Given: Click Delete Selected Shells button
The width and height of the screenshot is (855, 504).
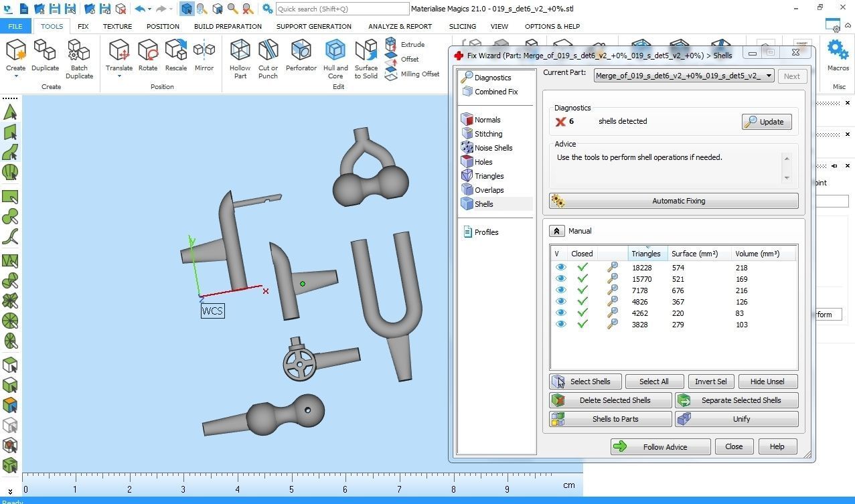Looking at the screenshot, I should (610, 400).
